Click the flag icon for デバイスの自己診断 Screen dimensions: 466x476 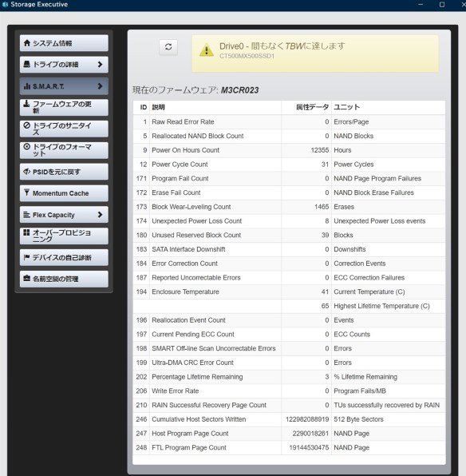pyautogui.click(x=26, y=257)
